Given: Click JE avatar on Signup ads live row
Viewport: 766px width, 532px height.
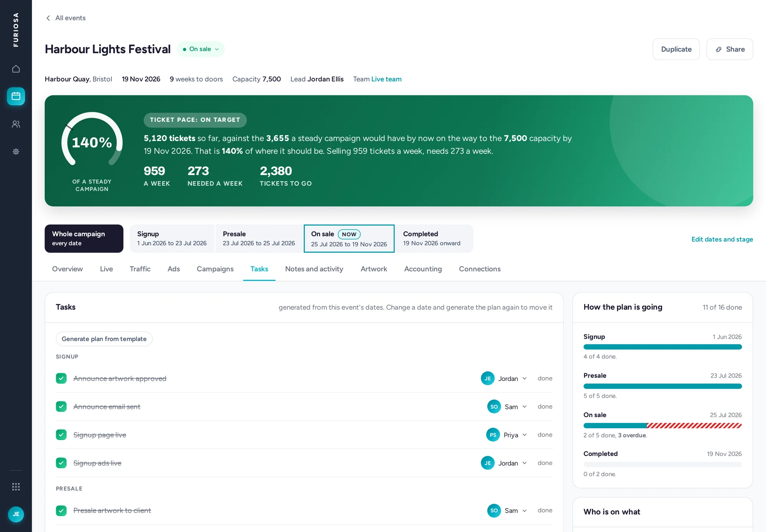Looking at the screenshot, I should pyautogui.click(x=488, y=463).
